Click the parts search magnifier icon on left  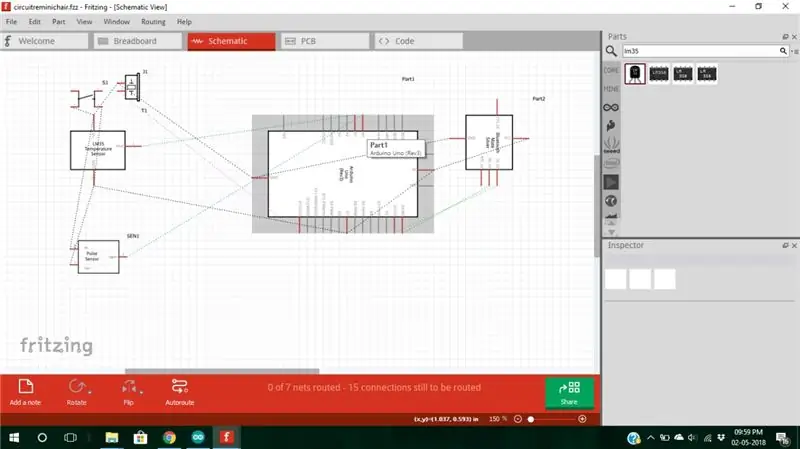pos(611,51)
